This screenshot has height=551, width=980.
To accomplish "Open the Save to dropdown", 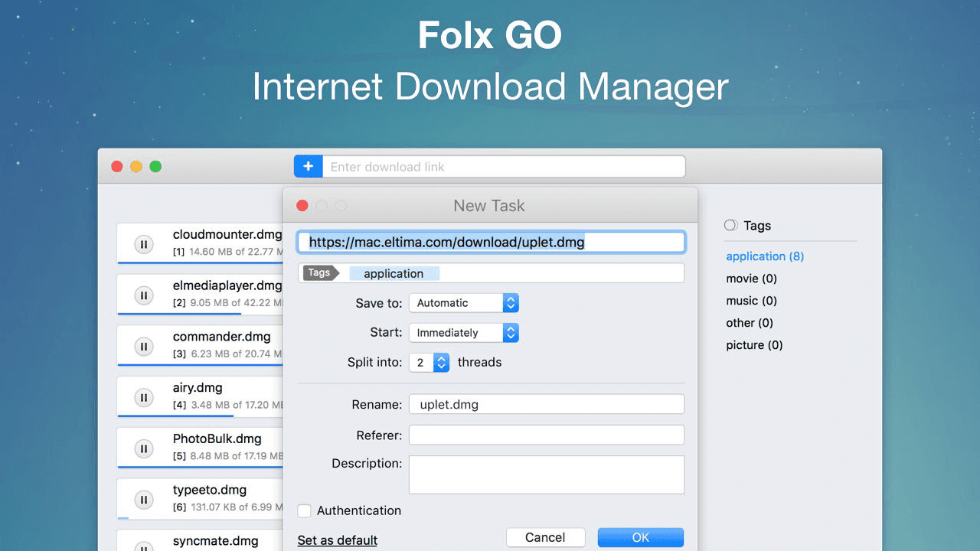I will tap(464, 303).
